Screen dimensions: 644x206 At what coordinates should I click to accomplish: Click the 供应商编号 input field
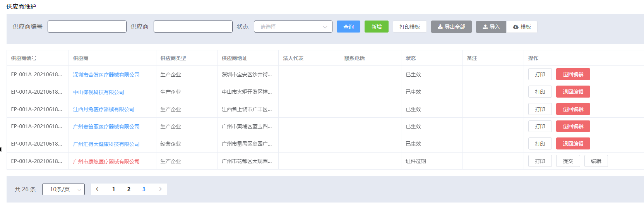(x=87, y=27)
